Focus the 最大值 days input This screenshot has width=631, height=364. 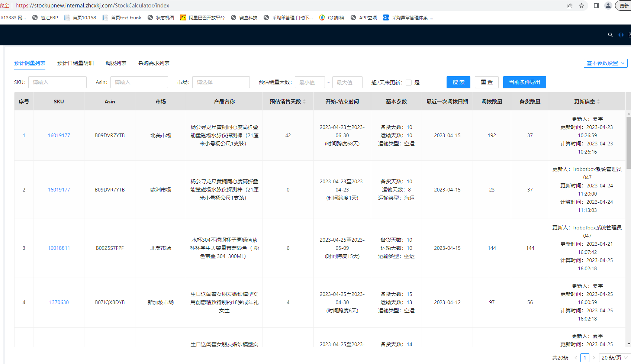coord(347,82)
